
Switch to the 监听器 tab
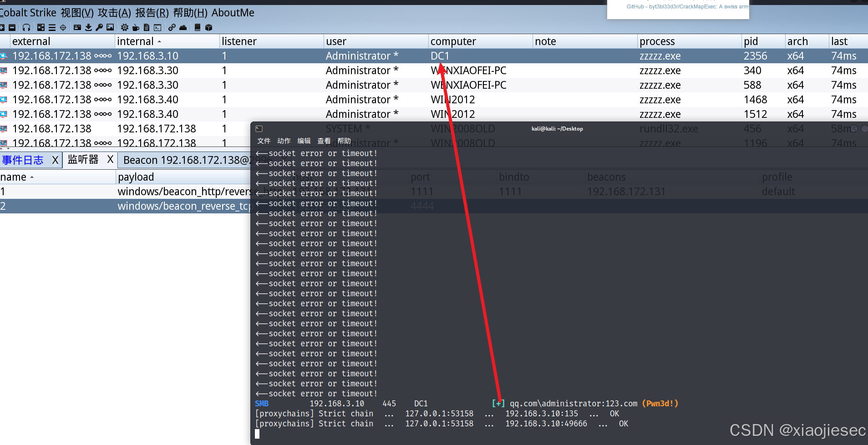coord(83,160)
